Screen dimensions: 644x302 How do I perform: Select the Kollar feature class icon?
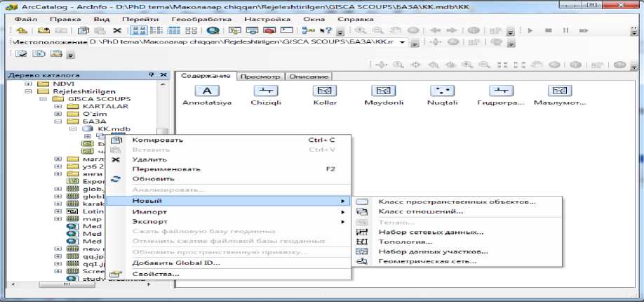tap(324, 91)
